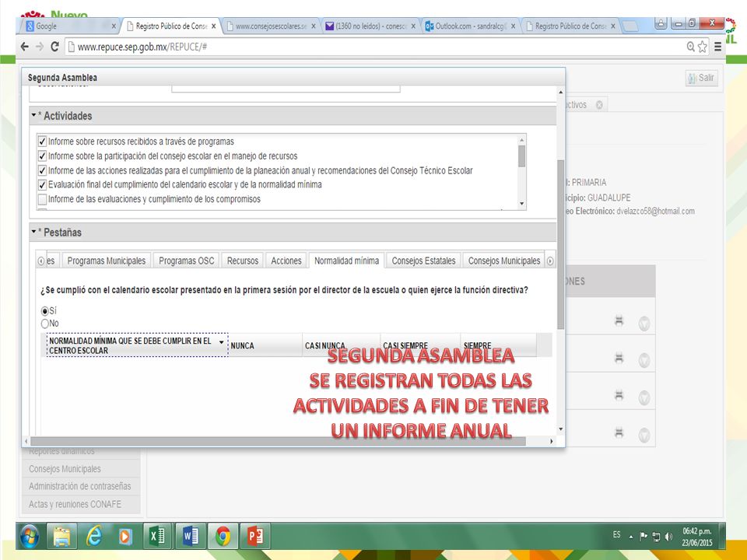Switch to the Google browser tab
This screenshot has width=747, height=560.
click(71, 26)
